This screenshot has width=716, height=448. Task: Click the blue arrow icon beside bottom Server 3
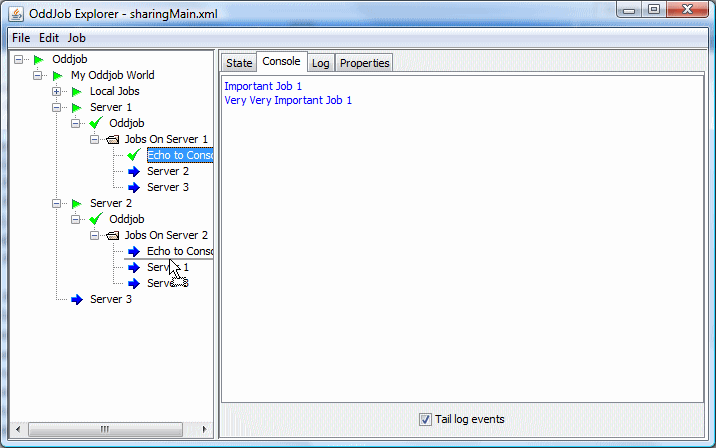(77, 299)
